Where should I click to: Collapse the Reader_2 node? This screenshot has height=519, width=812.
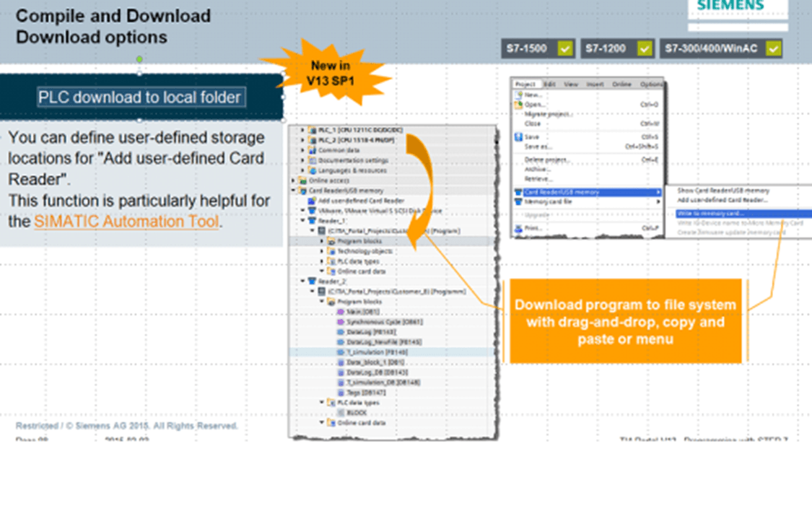tap(303, 282)
